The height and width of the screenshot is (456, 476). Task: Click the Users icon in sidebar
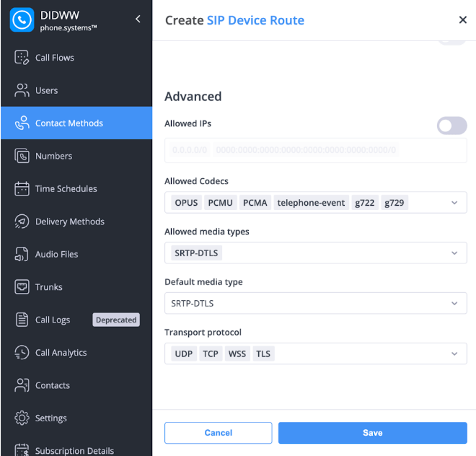click(x=22, y=90)
